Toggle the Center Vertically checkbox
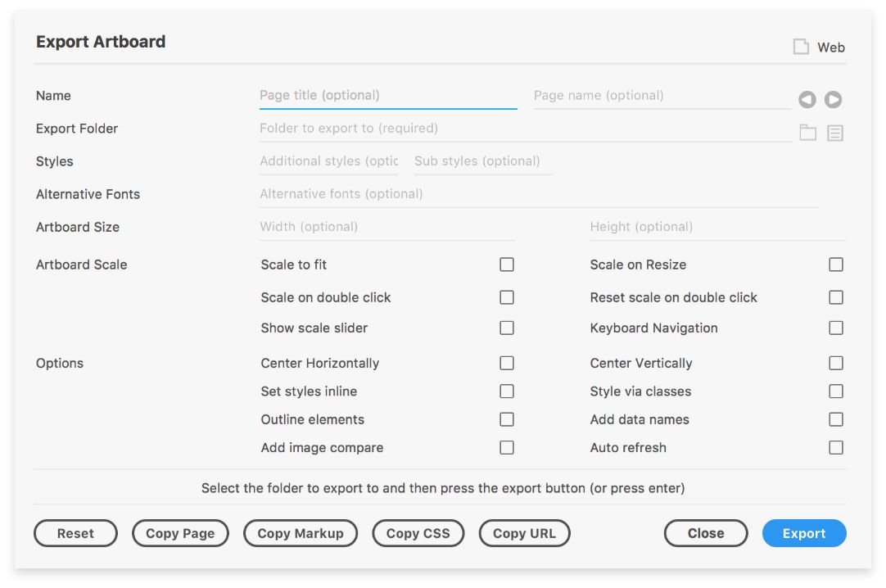The width and height of the screenshot is (886, 588). click(x=835, y=363)
